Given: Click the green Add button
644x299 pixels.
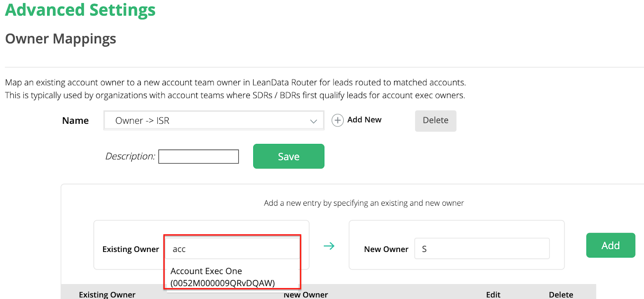Looking at the screenshot, I should coord(611,245).
